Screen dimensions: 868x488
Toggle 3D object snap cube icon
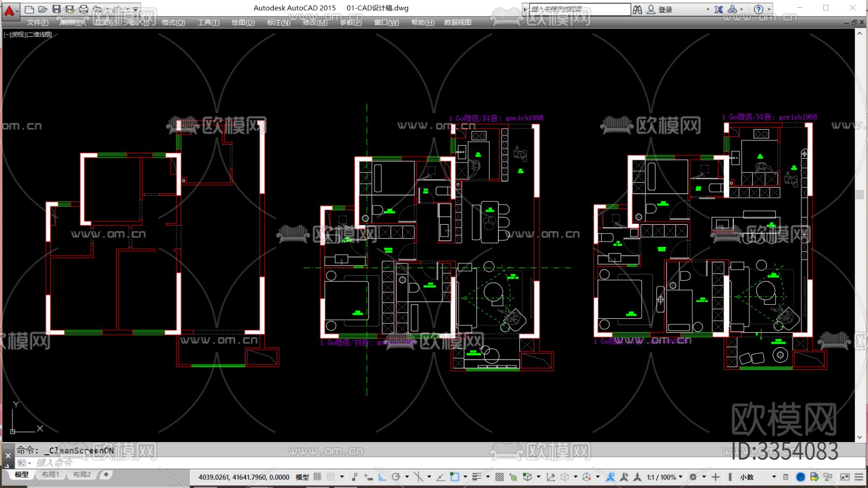coord(527,477)
